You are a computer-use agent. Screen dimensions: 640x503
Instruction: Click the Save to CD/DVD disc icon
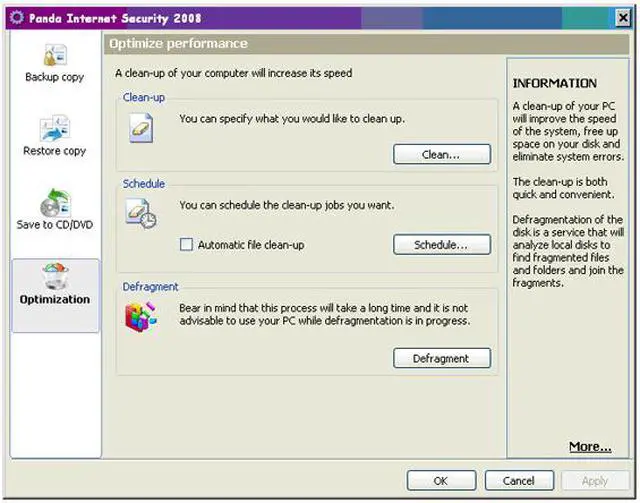click(54, 202)
